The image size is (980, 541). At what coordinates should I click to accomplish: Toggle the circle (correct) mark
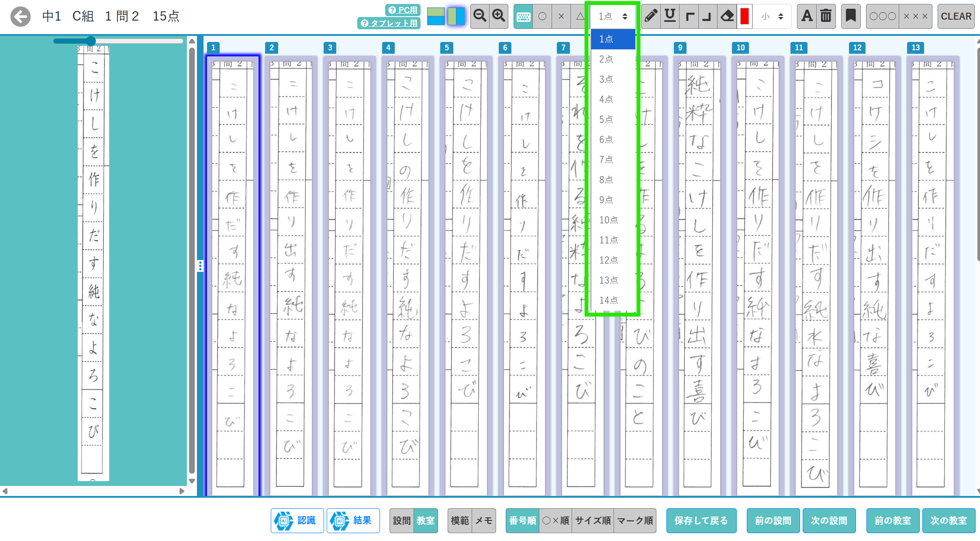[x=542, y=17]
